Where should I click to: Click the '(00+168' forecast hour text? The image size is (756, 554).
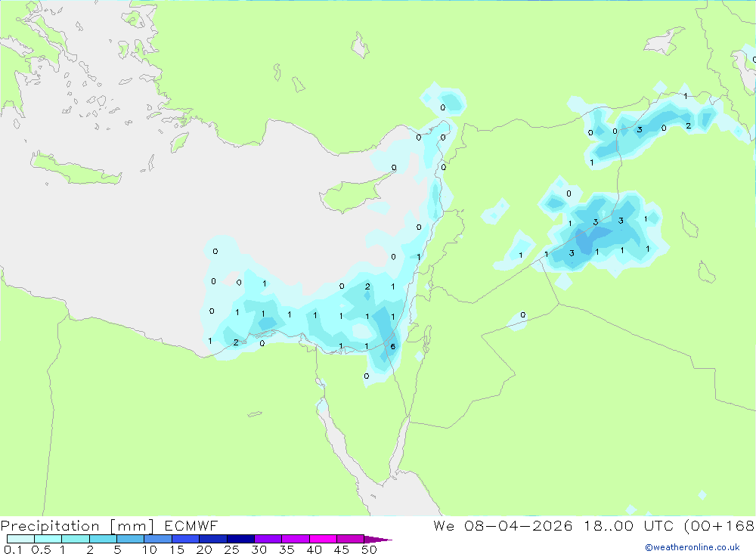point(719,526)
